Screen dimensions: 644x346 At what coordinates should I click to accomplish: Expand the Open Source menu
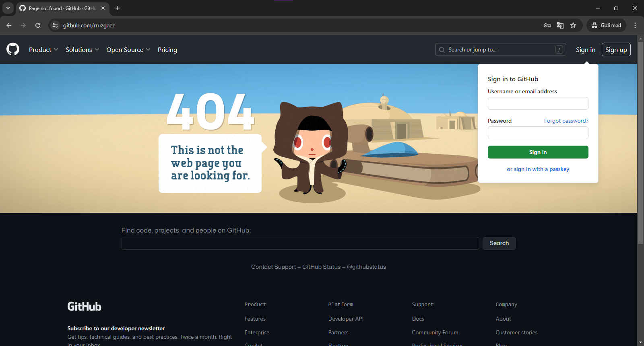point(128,49)
